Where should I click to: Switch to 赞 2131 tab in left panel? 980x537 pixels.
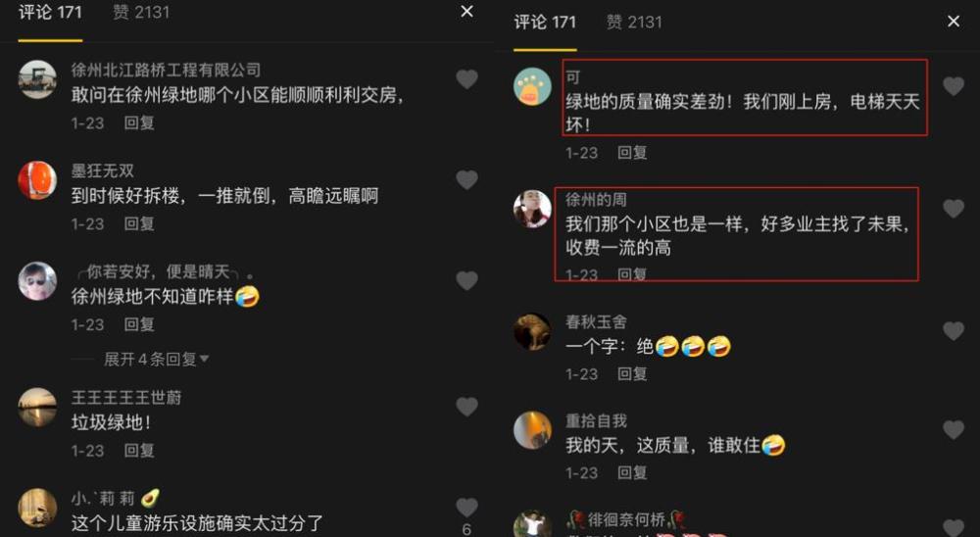click(140, 12)
